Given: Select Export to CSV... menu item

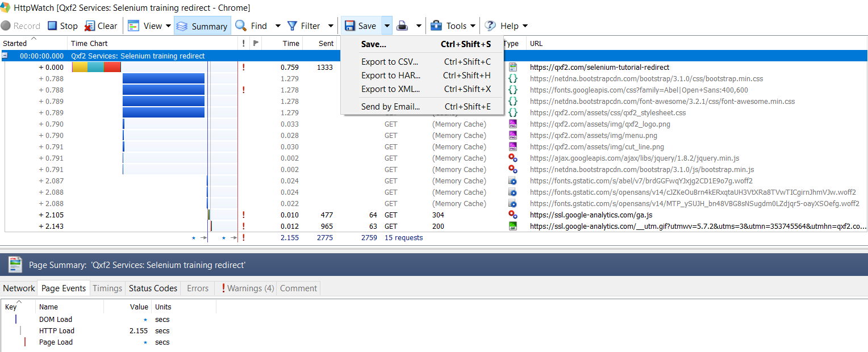Looking at the screenshot, I should 422,62.
